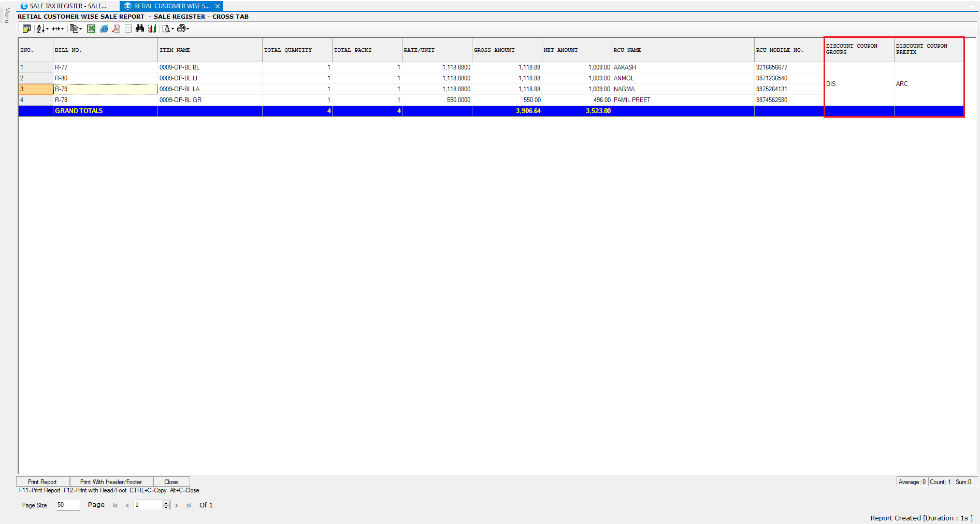Click the blank text page export icon

click(128, 29)
